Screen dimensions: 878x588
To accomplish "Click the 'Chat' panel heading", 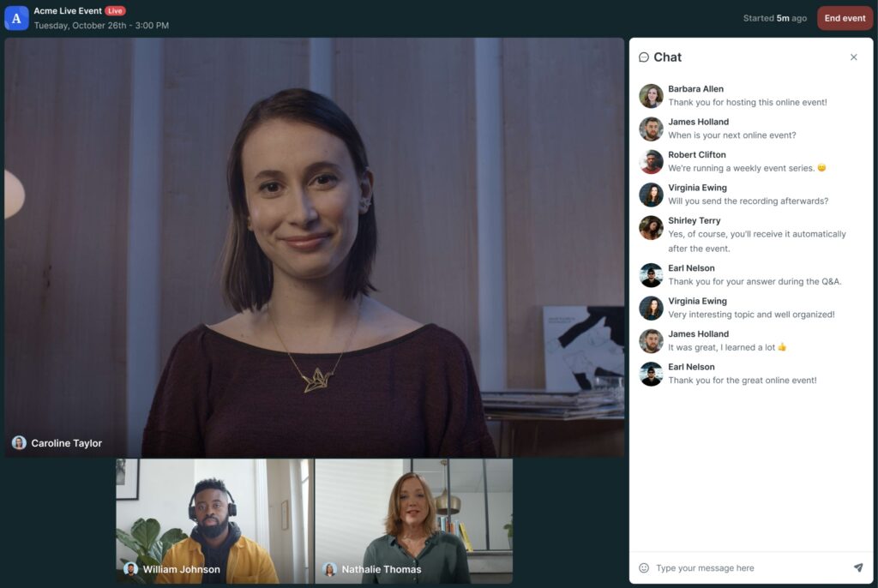I will point(667,57).
